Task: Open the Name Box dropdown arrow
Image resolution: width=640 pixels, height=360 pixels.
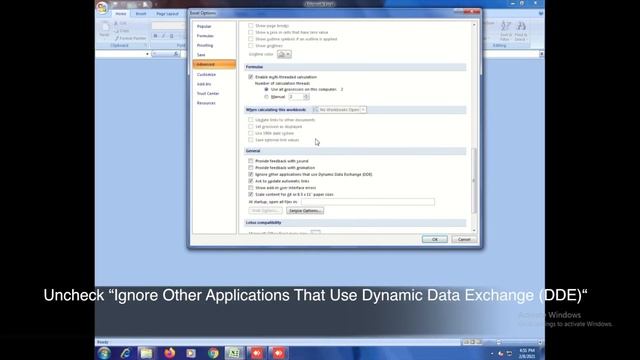Action: click(147, 54)
